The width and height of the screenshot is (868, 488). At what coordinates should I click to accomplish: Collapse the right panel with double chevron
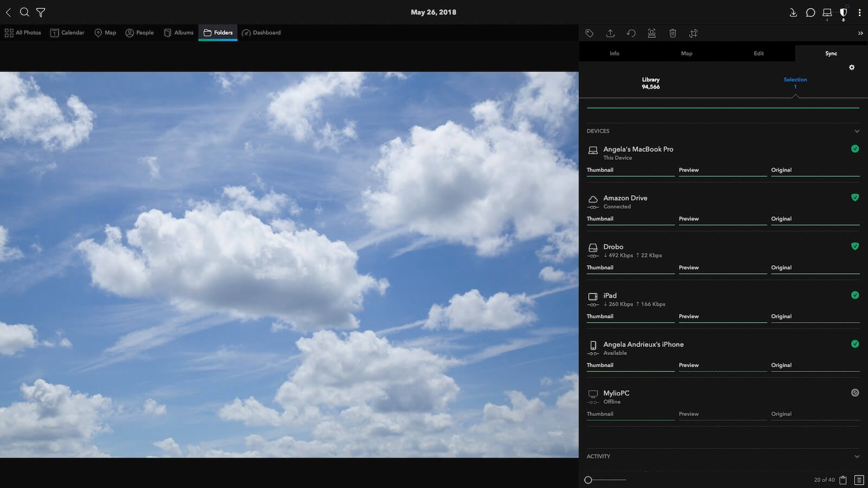tap(860, 34)
